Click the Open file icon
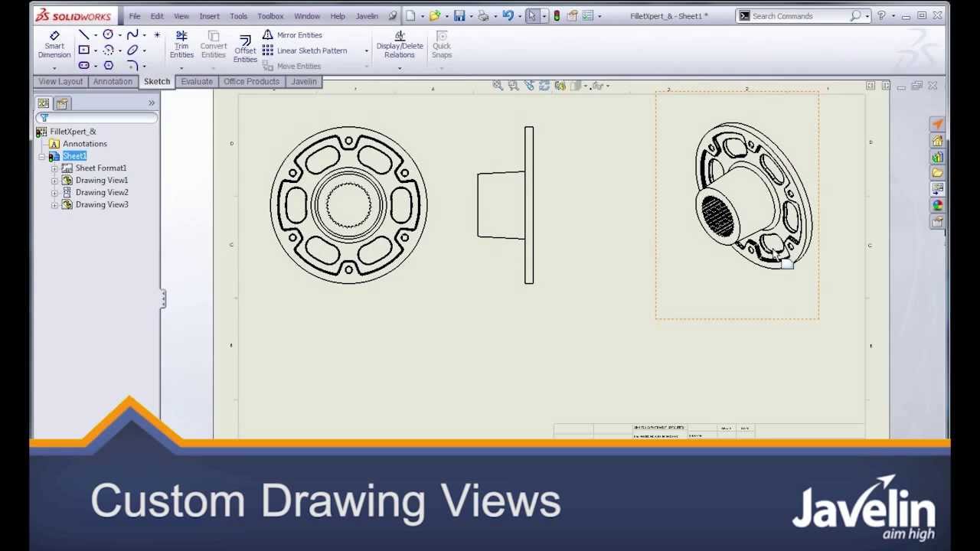Screen dimensions: 980x551 [x=435, y=15]
